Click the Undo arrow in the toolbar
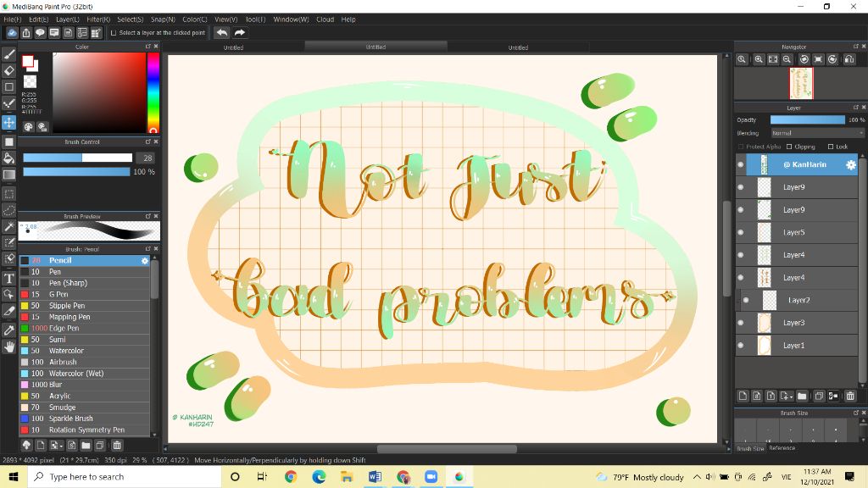The height and width of the screenshot is (488, 868). [x=221, y=33]
